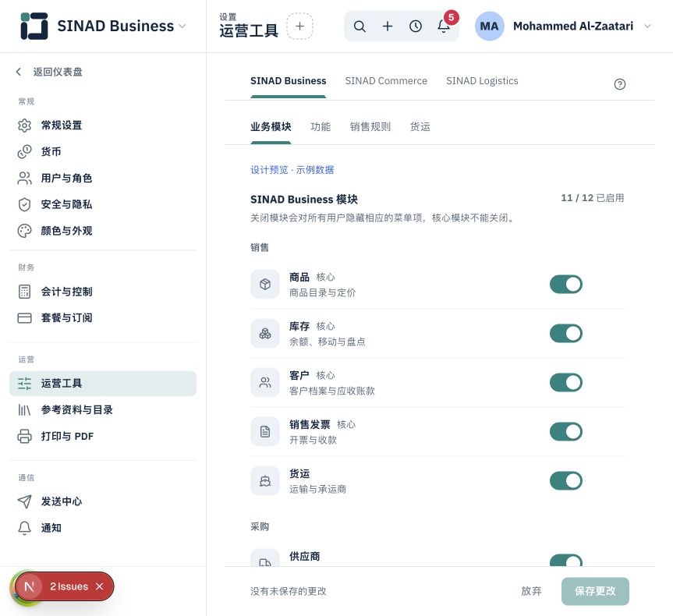Click the box icon of 商品 module

265,284
